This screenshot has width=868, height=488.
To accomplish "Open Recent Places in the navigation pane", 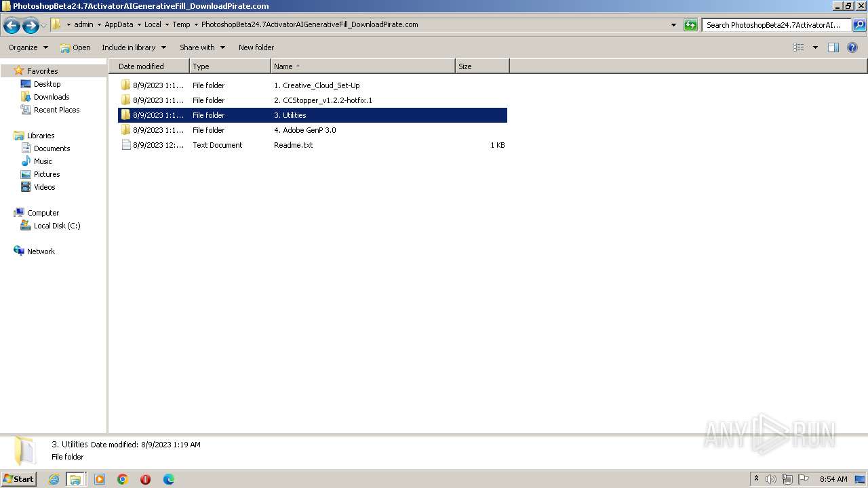I will coord(56,110).
